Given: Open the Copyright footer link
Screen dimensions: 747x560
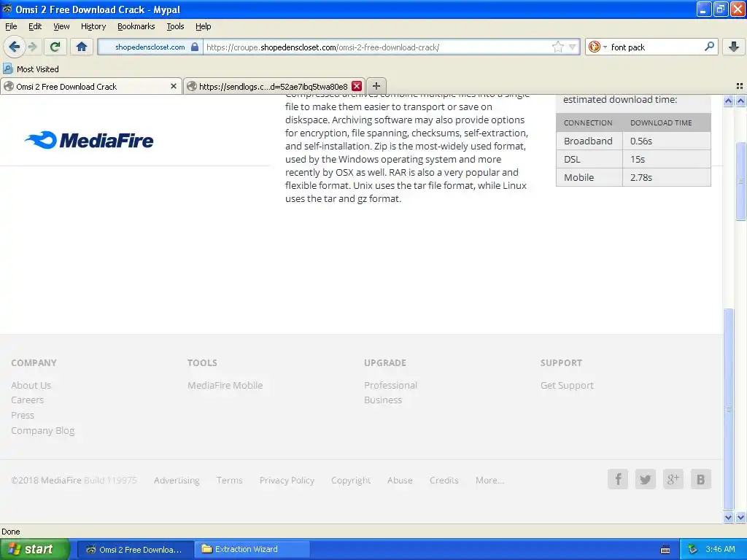Looking at the screenshot, I should 351,480.
